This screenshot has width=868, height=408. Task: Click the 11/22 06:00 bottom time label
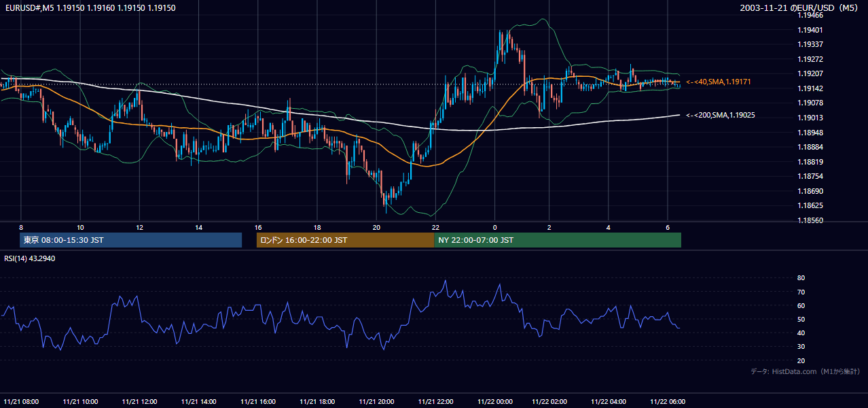coord(667,402)
